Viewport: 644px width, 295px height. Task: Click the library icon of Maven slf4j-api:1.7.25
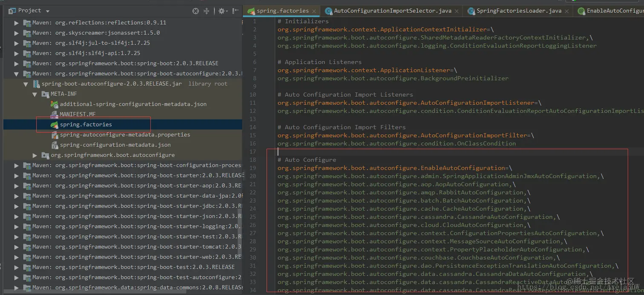click(x=27, y=53)
